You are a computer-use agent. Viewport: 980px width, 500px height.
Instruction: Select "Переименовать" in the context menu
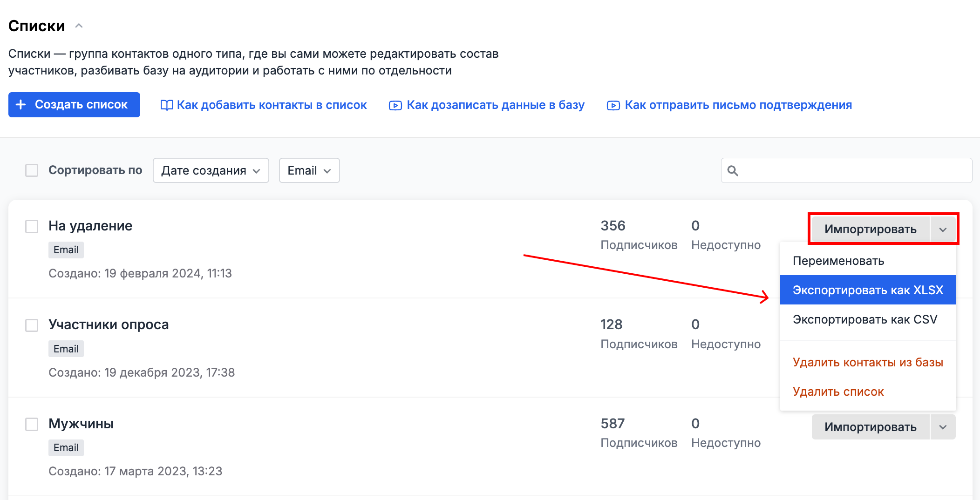click(x=838, y=261)
